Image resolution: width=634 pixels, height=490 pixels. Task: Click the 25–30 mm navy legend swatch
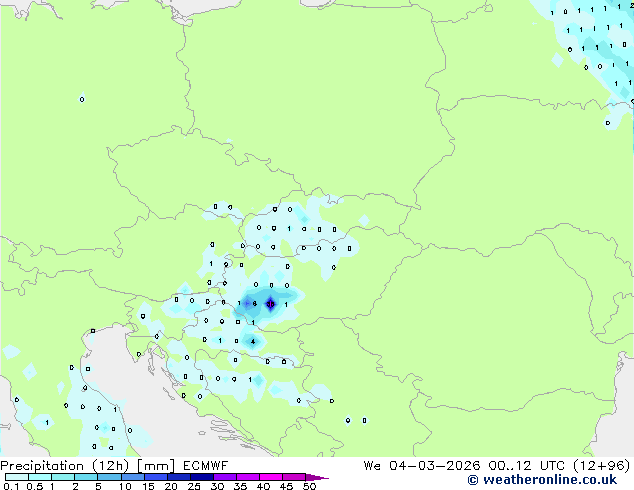coord(201,477)
